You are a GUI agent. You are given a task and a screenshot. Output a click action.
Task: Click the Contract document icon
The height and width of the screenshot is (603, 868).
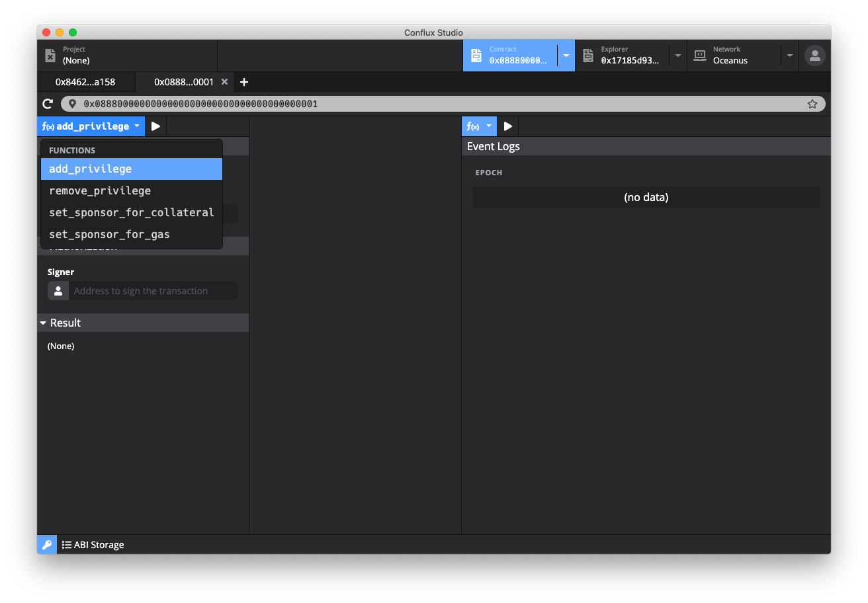[476, 56]
